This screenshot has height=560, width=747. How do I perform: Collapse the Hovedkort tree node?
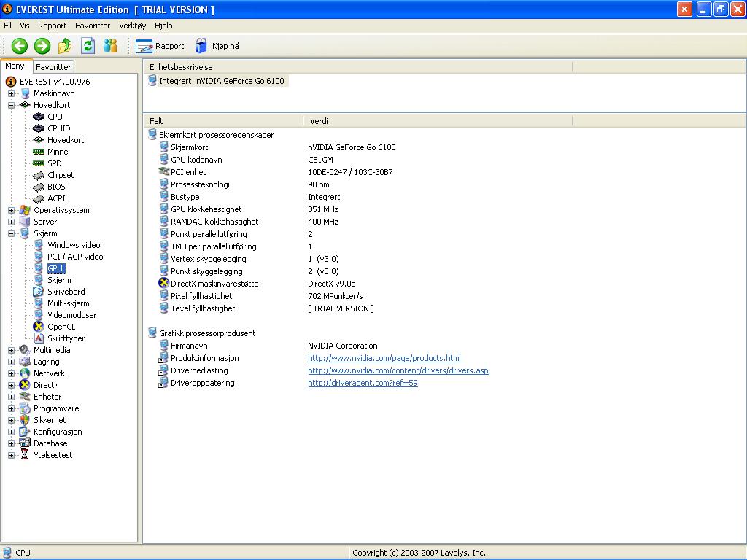click(x=11, y=105)
